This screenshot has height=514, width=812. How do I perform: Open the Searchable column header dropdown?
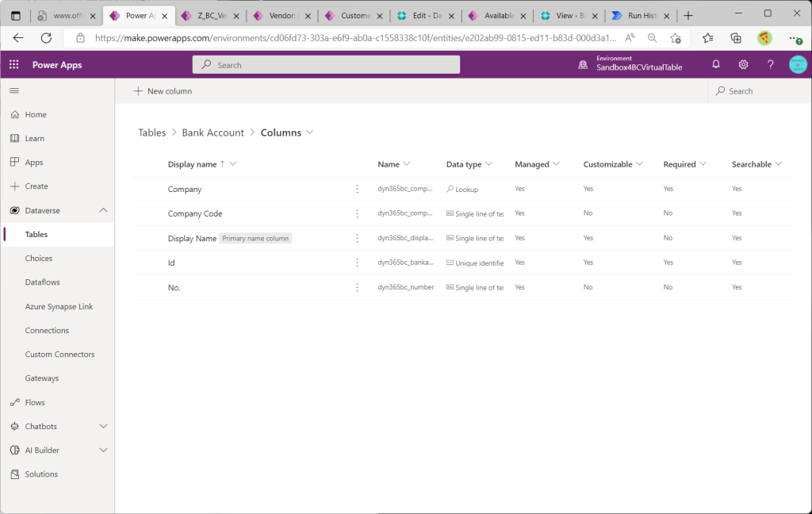(779, 163)
